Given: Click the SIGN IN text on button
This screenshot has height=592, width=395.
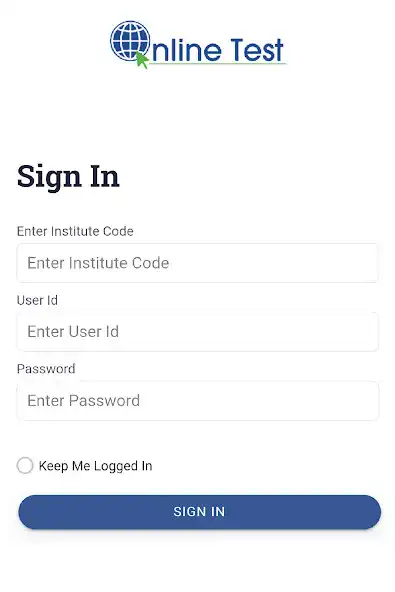Looking at the screenshot, I should 199,512.
